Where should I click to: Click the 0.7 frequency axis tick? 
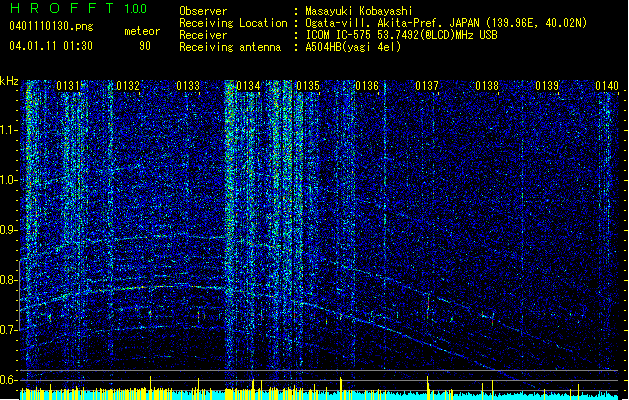(x=9, y=330)
